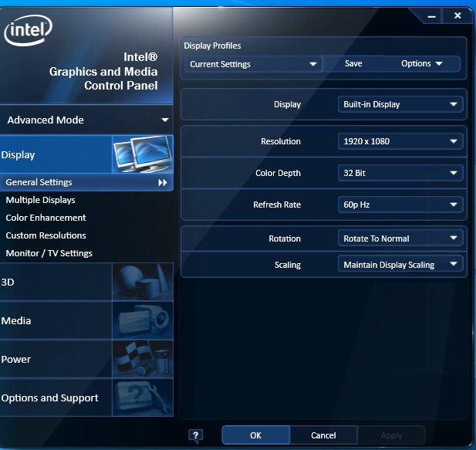Open the Options dropdown in Display Profiles

click(x=422, y=63)
